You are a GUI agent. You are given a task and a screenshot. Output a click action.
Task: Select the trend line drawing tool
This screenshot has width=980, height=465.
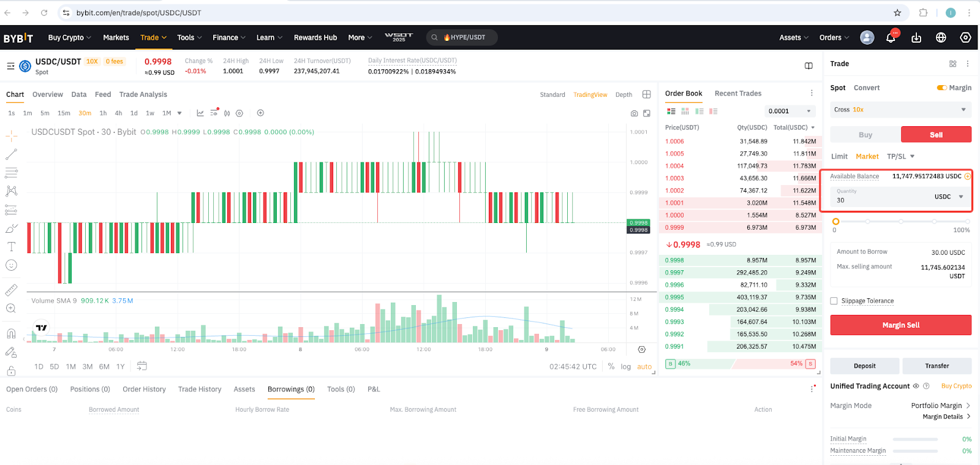pos(11,154)
